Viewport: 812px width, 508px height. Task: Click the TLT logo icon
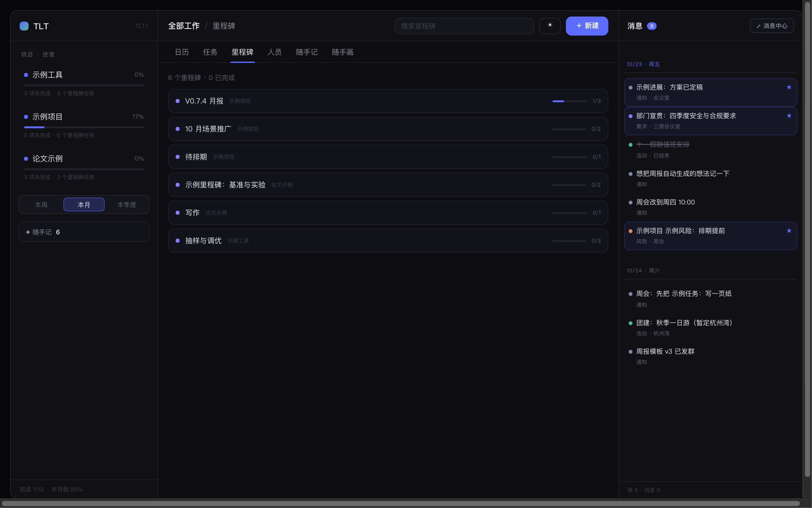[x=24, y=26]
